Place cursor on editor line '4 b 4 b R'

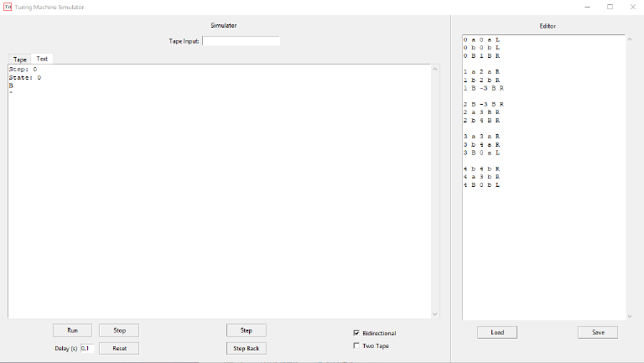pos(481,169)
